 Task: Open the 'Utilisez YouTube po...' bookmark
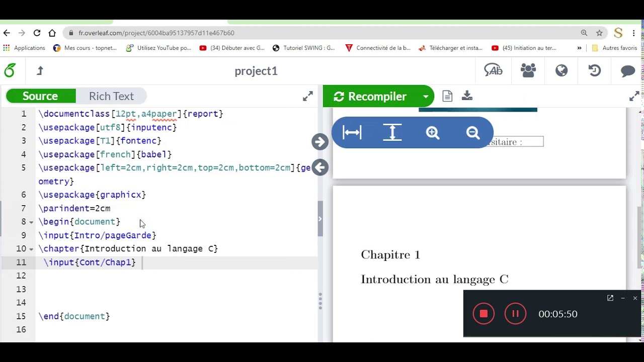click(x=158, y=48)
